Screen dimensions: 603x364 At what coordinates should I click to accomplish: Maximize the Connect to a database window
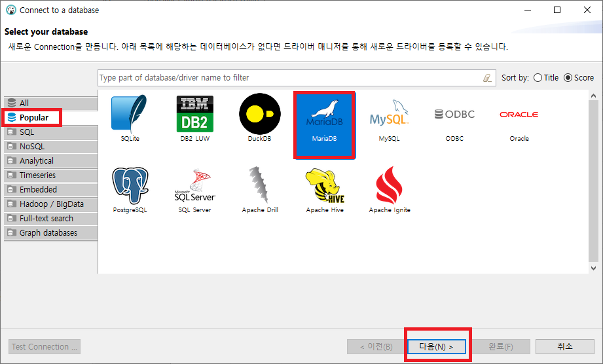557,10
